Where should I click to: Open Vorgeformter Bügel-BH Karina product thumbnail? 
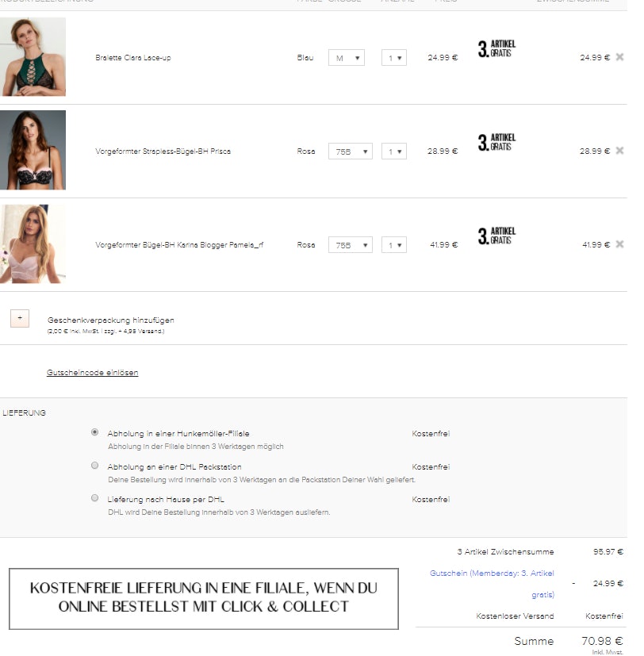point(33,244)
